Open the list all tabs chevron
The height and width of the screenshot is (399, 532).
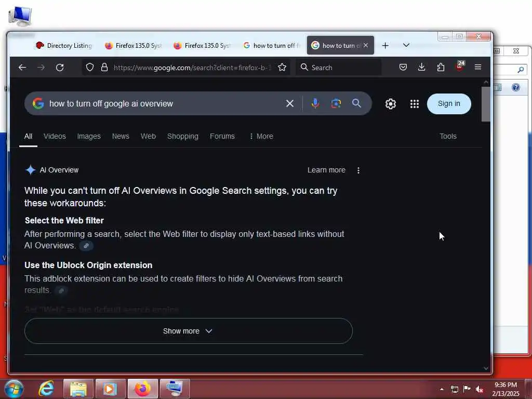click(406, 45)
